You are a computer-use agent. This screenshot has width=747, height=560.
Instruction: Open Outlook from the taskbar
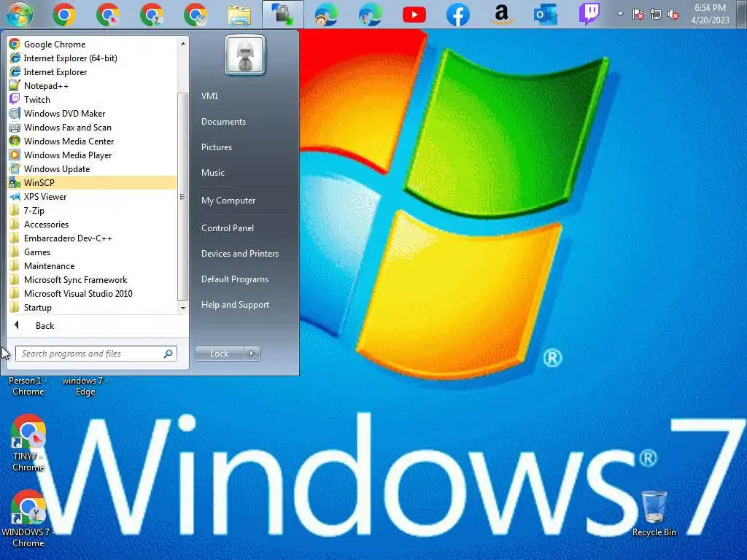point(546,15)
